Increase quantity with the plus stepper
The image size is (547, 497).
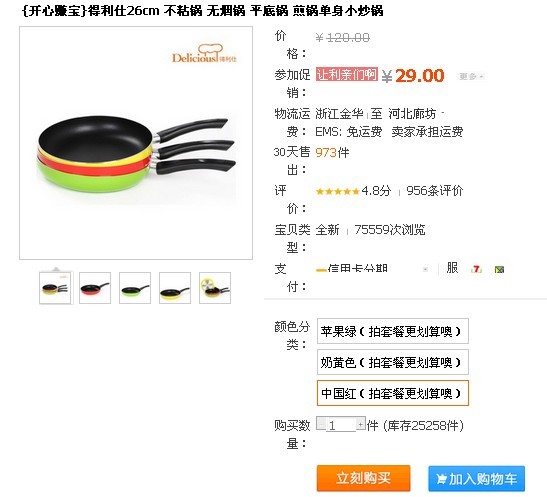(360, 424)
